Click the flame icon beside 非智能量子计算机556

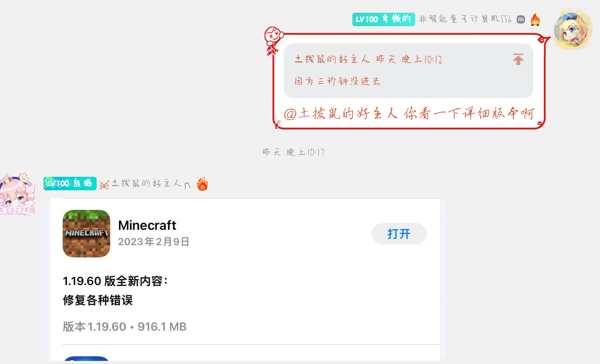[x=535, y=19]
